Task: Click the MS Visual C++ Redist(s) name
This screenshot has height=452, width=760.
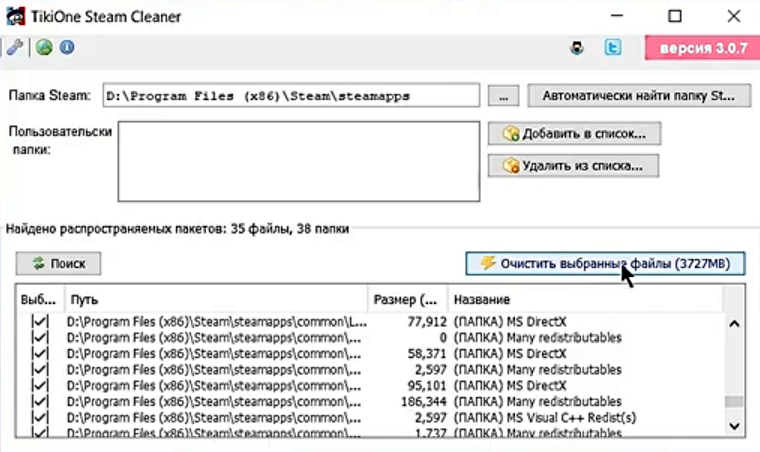Action: (545, 418)
